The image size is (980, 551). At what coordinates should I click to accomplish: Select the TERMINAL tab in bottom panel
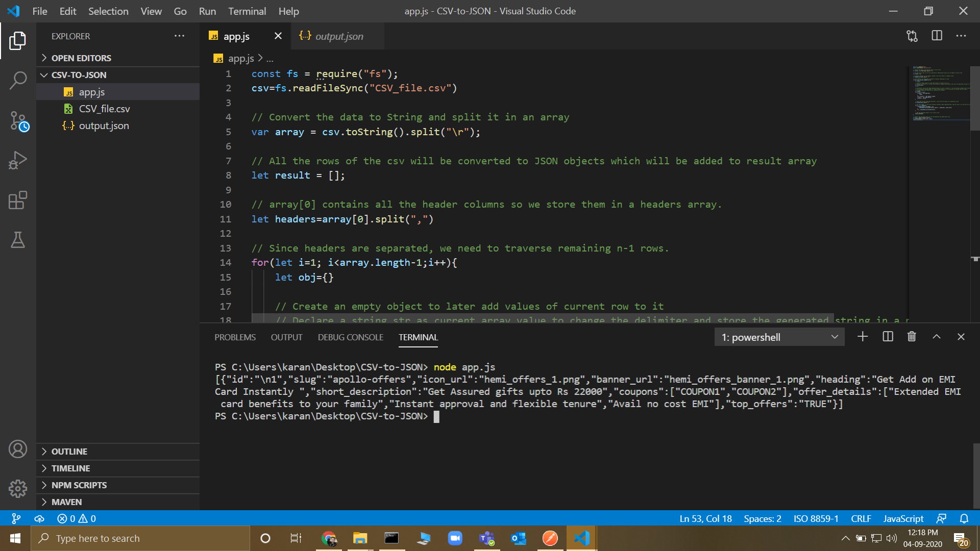pos(418,336)
